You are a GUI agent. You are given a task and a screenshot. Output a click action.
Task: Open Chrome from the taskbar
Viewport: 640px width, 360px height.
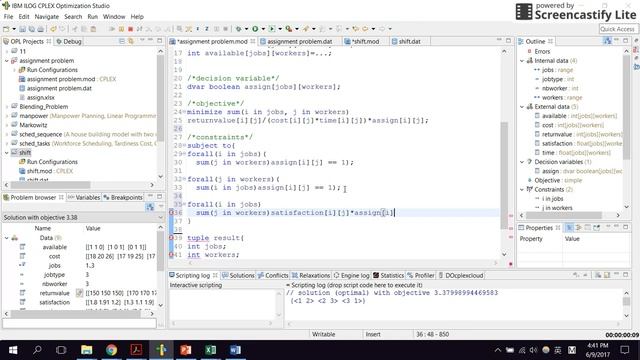pyautogui.click(x=111, y=350)
